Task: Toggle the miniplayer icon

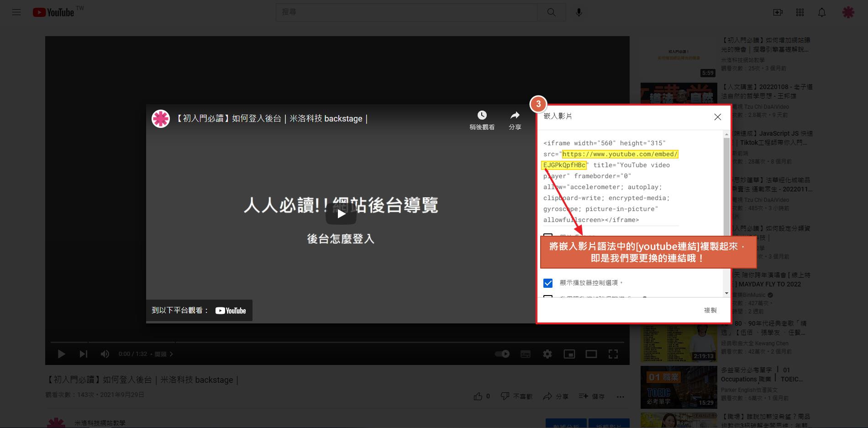Action: click(569, 354)
